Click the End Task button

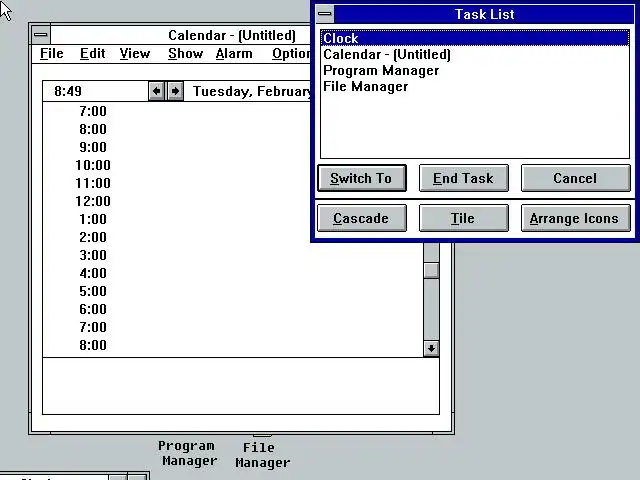click(464, 178)
